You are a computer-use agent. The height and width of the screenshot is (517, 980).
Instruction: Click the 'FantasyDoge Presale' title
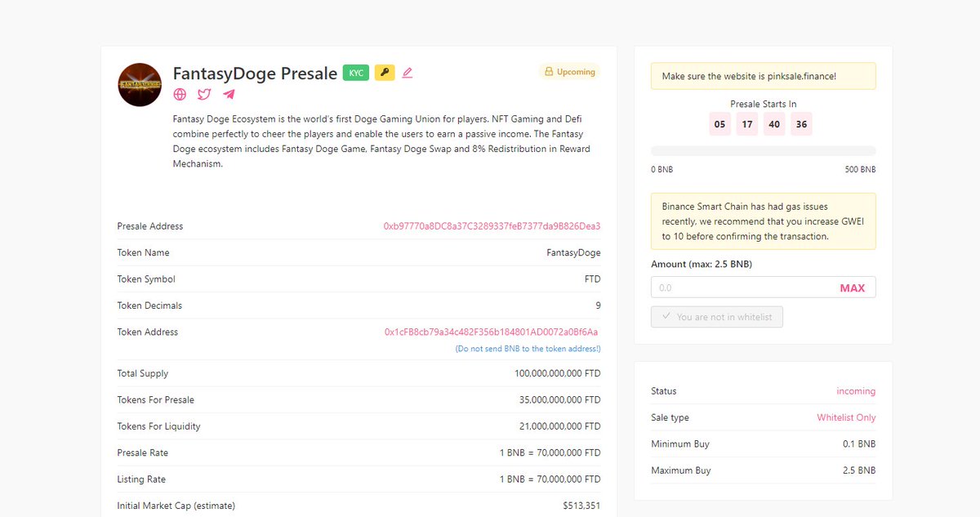point(255,74)
